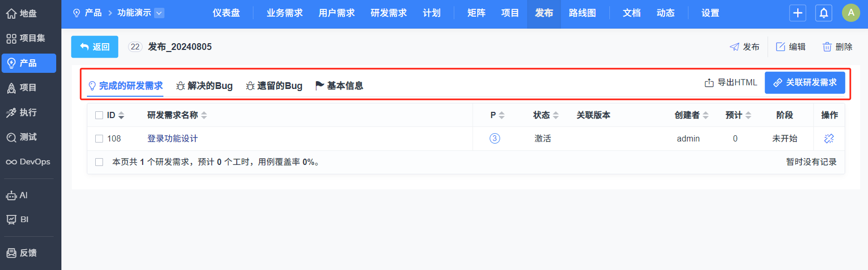This screenshot has height=270, width=868.
Task: Check the footer select-all checkbox
Action: pyautogui.click(x=99, y=162)
